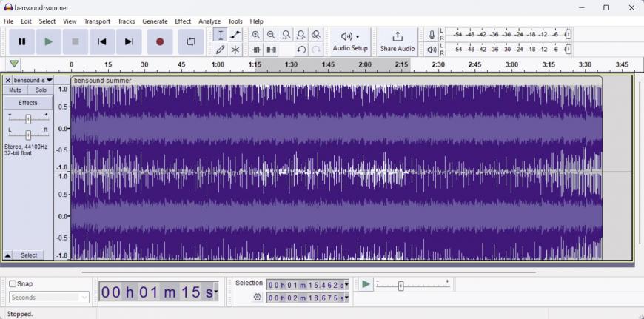Screen dimensions: 644x319
Task: Open the Tools menu
Action: click(235, 21)
